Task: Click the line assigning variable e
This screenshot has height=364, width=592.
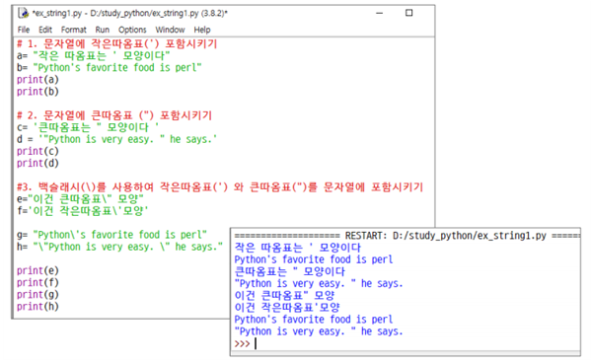Action: point(80,199)
